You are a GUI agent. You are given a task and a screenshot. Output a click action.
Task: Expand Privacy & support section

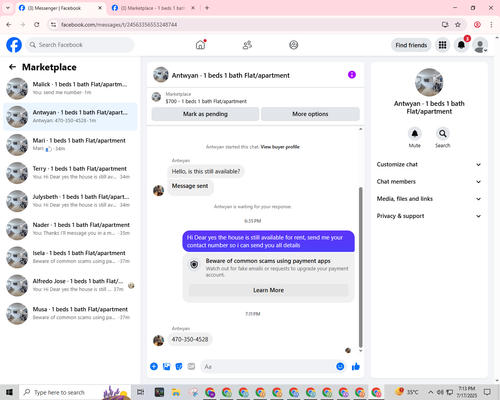pyautogui.click(x=429, y=216)
